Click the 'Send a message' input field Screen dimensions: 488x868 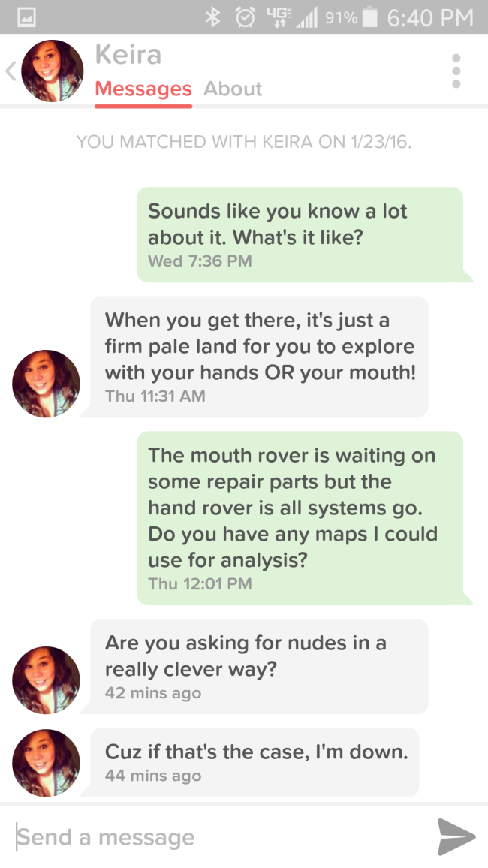221,837
